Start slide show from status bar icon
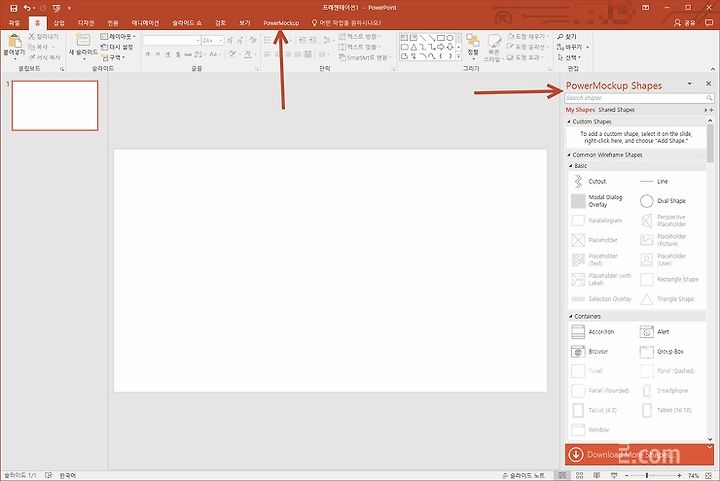 pyautogui.click(x=614, y=475)
